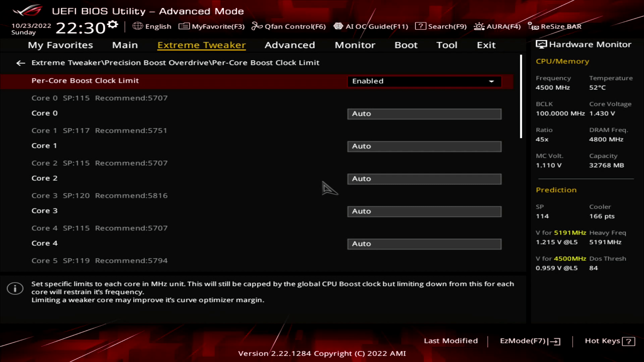Go to the Boot tab
The width and height of the screenshot is (644, 362).
406,45
